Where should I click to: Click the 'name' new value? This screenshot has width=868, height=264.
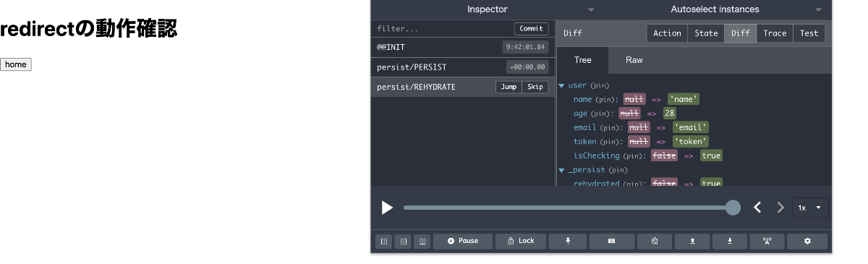tap(684, 99)
